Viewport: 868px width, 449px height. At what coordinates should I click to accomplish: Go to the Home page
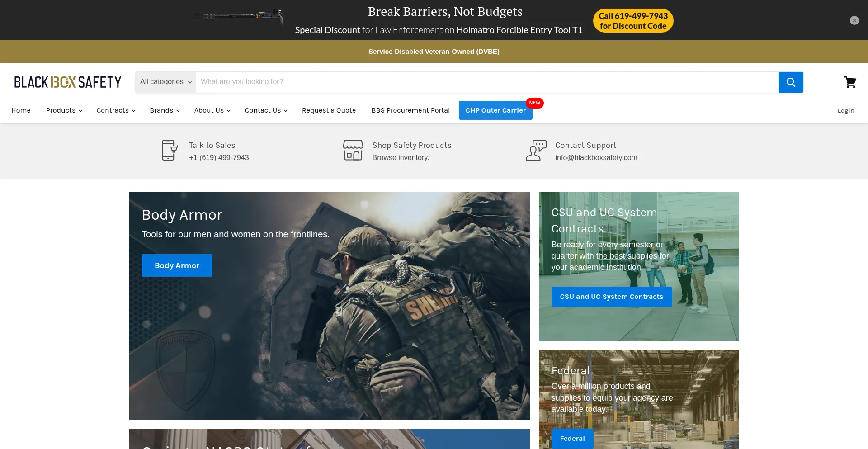tap(21, 110)
